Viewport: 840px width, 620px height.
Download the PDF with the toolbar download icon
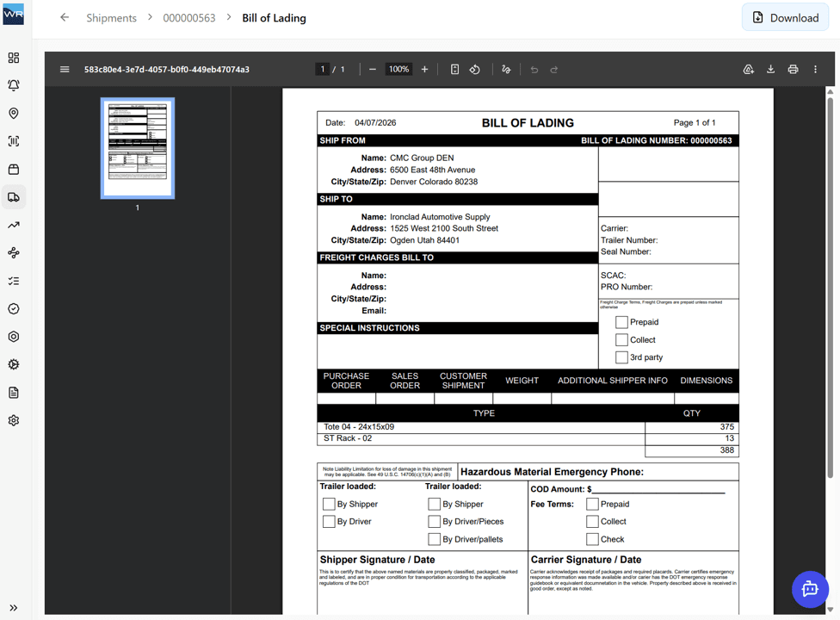click(x=770, y=69)
